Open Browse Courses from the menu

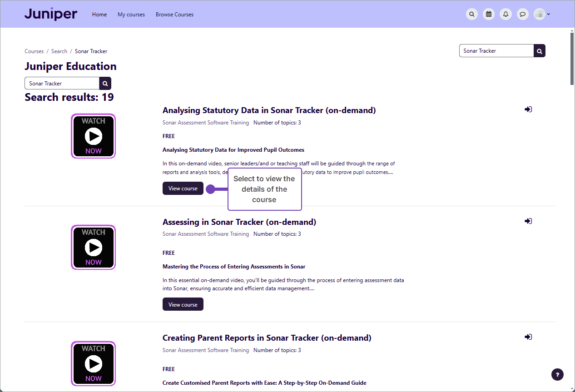point(174,14)
